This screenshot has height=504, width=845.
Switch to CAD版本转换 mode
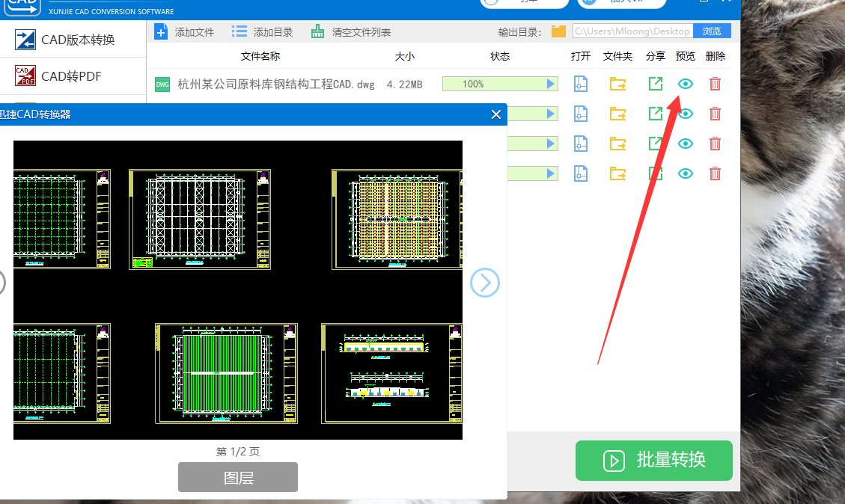pos(71,37)
